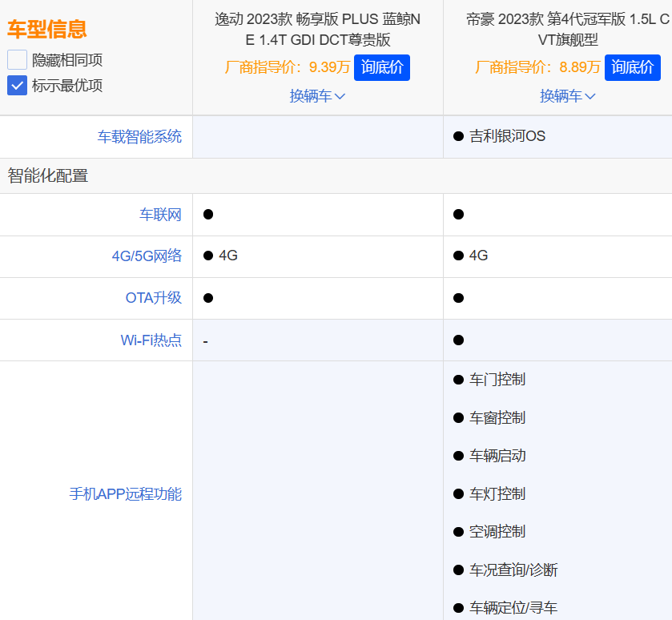Image resolution: width=672 pixels, height=620 pixels.
Task: Click the chevron arrow beside 逸动's 换辆车
Action: 340,97
